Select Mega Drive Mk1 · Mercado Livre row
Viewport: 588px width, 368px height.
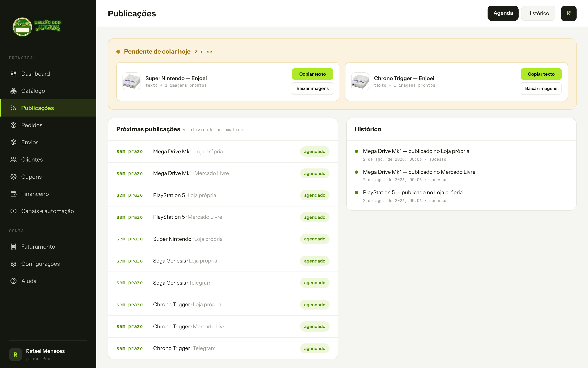[223, 173]
